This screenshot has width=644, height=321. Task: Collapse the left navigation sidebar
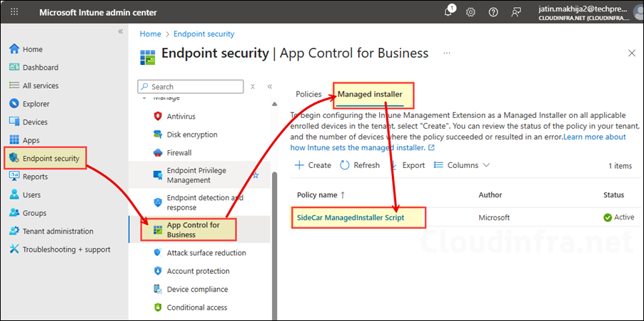pos(120,31)
